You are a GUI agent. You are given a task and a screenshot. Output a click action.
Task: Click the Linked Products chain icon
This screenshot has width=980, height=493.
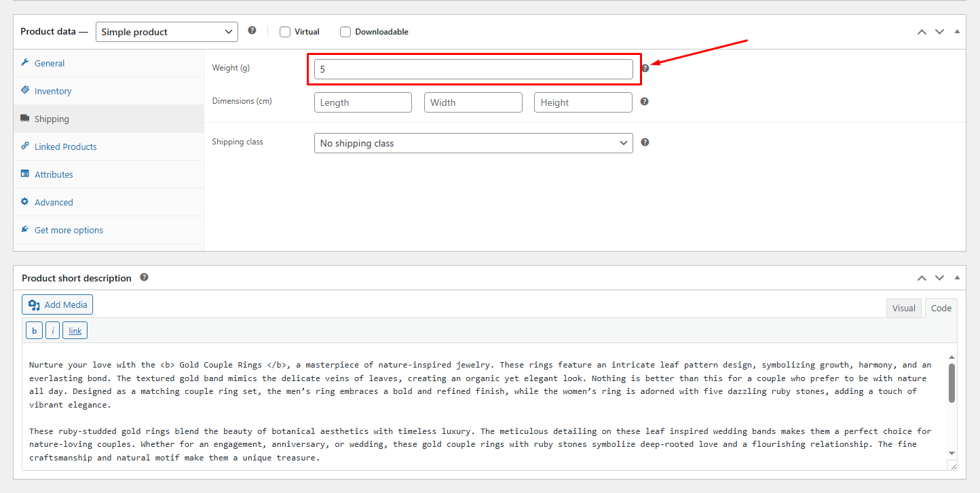click(25, 146)
